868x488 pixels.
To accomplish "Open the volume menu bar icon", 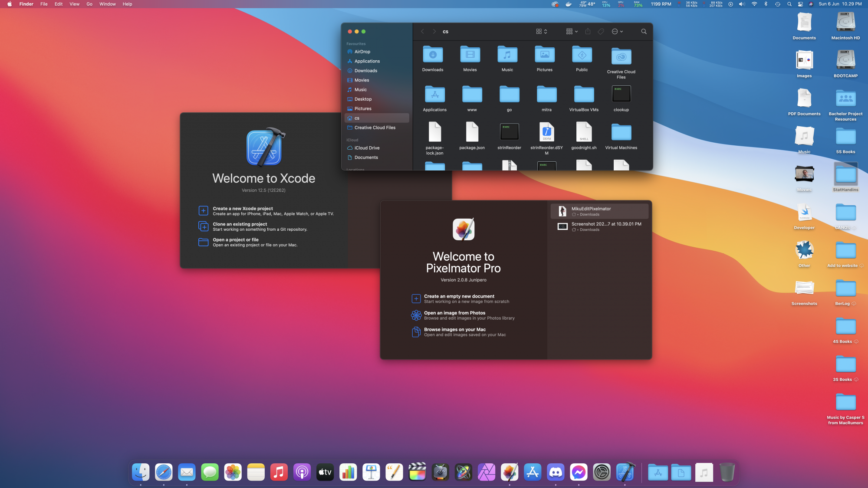I will point(742,4).
